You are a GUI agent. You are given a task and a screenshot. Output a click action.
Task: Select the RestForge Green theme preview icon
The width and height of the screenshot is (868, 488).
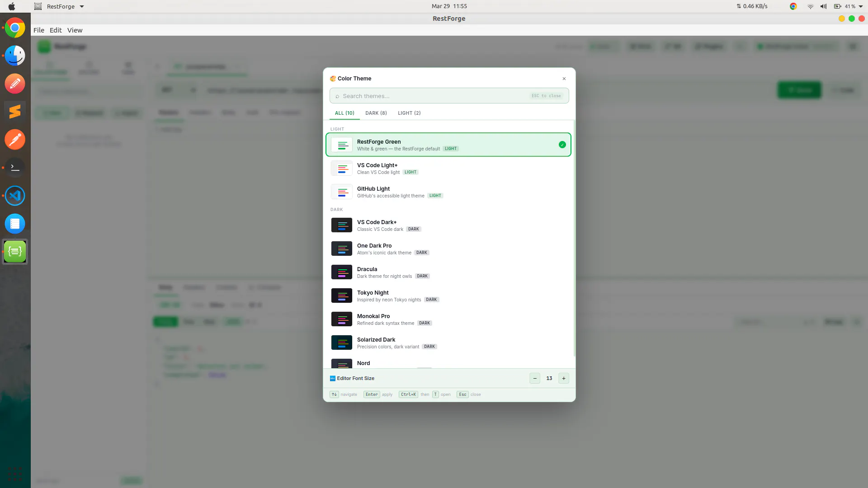coord(342,145)
